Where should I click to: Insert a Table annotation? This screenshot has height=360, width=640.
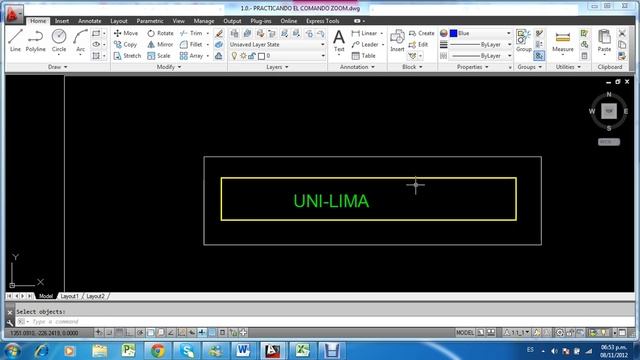pyautogui.click(x=364, y=56)
